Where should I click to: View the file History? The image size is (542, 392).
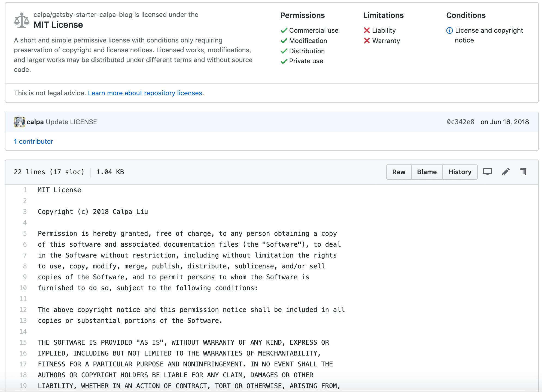pyautogui.click(x=460, y=172)
